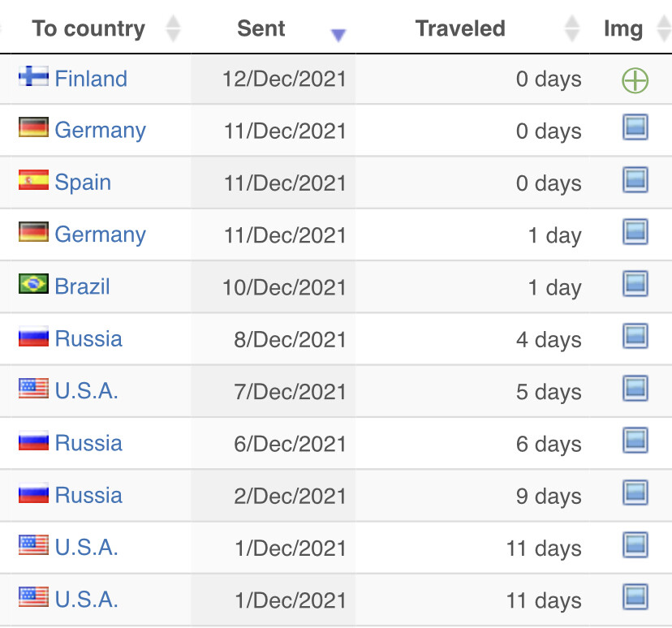Open Germany link in 1 day row
Screen dimensions: 672x628
pos(101,234)
